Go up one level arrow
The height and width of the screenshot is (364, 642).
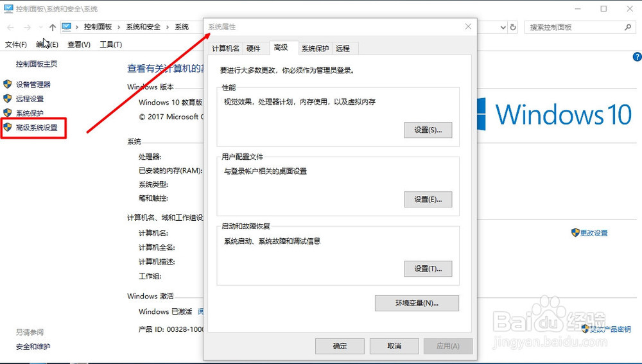(53, 28)
